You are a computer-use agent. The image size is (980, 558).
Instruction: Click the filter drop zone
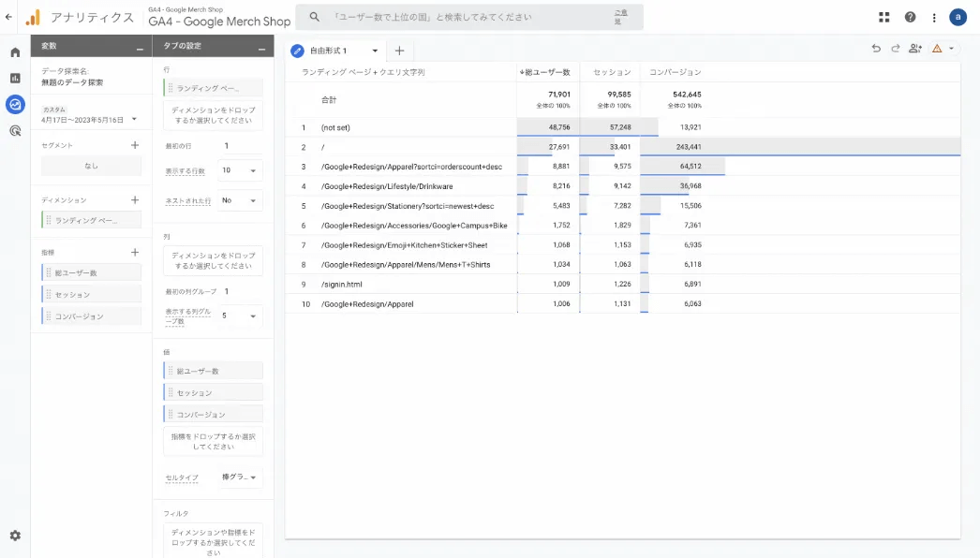pyautogui.click(x=213, y=541)
